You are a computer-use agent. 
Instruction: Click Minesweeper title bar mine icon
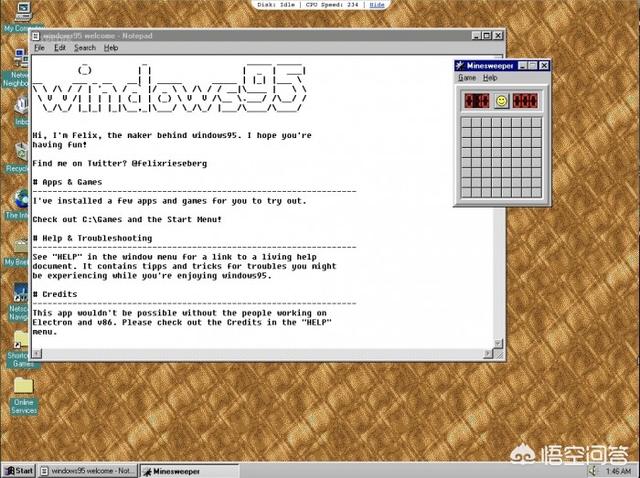coord(460,65)
